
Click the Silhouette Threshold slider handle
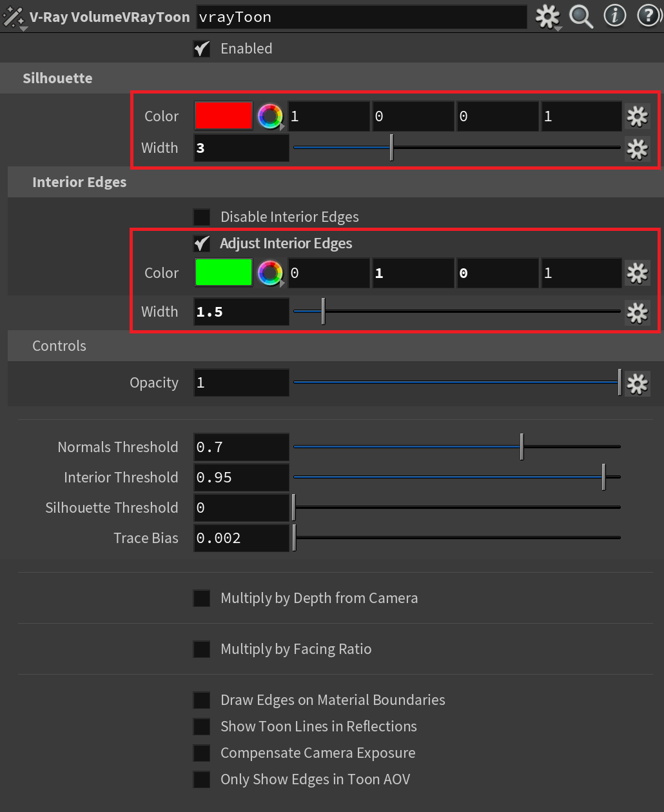(294, 508)
